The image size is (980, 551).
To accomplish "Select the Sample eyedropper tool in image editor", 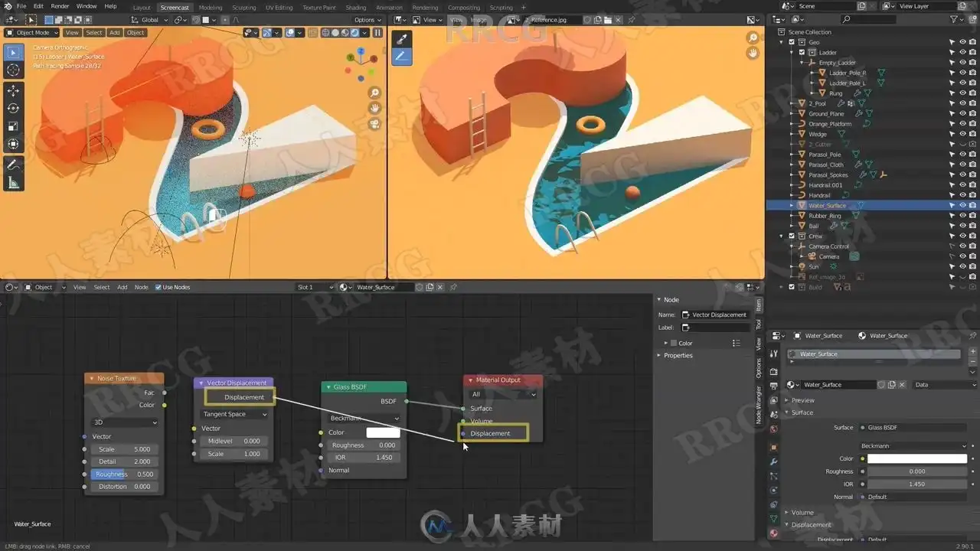I will coord(401,39).
